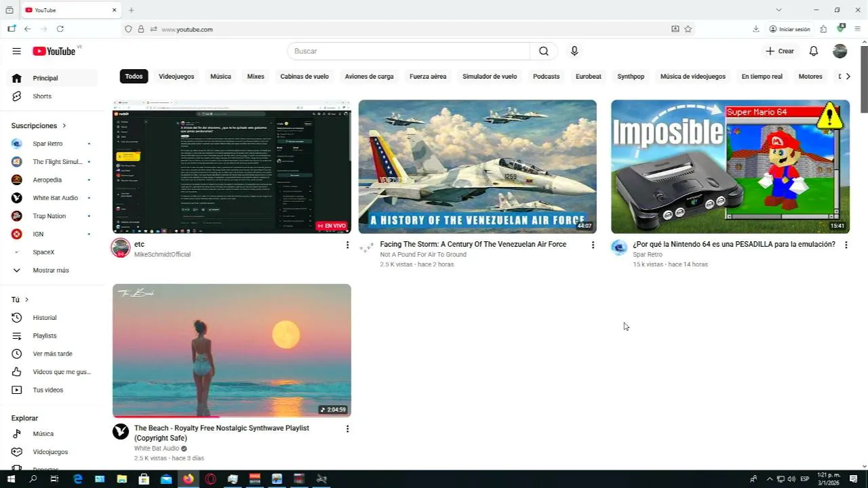Select the Videojuegos chip
868x488 pixels.
click(176, 77)
